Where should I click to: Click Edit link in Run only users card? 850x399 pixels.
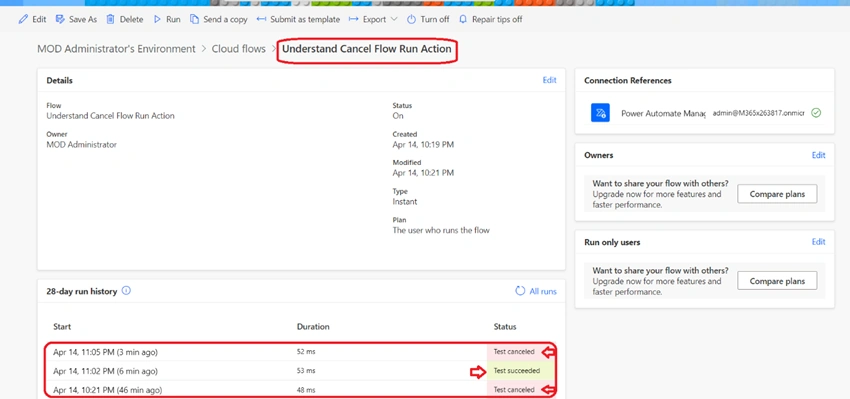pyautogui.click(x=819, y=242)
